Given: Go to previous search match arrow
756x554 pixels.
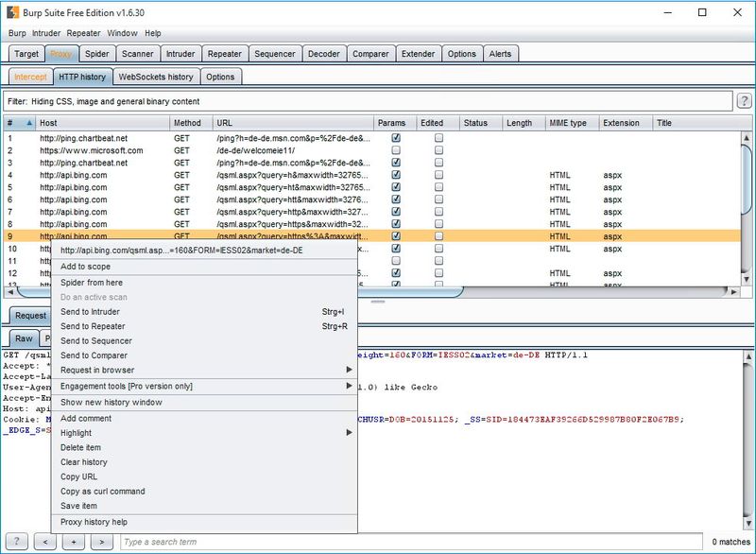Looking at the screenshot, I should click(x=45, y=542).
